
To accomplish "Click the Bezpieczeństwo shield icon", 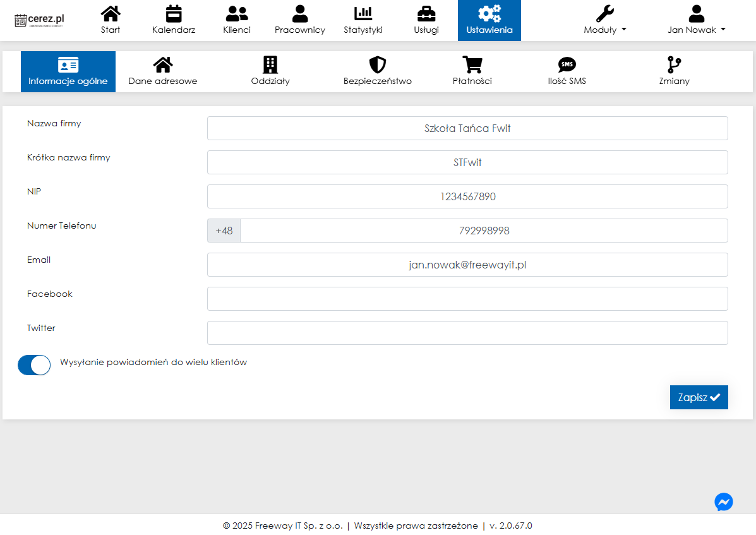I will pyautogui.click(x=378, y=65).
